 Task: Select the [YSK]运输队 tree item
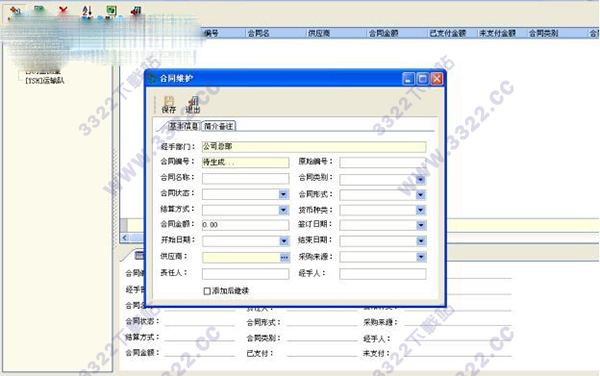coord(44,81)
